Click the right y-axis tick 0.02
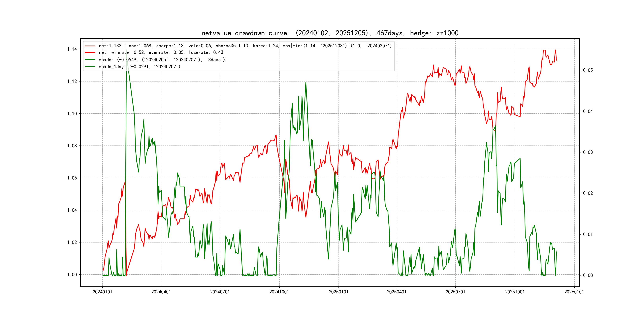 pos(588,193)
